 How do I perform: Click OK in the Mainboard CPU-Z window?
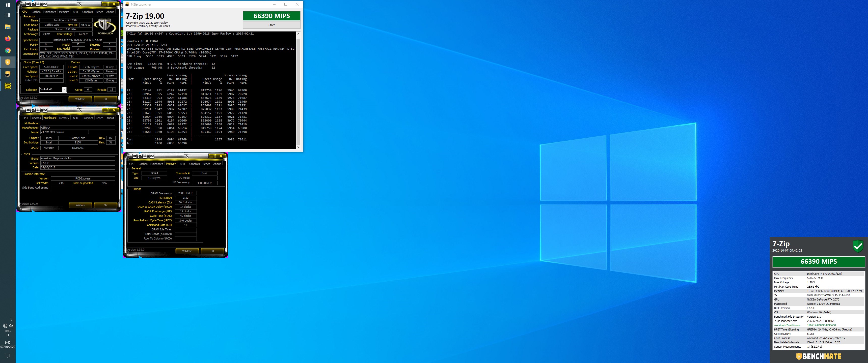click(x=105, y=205)
